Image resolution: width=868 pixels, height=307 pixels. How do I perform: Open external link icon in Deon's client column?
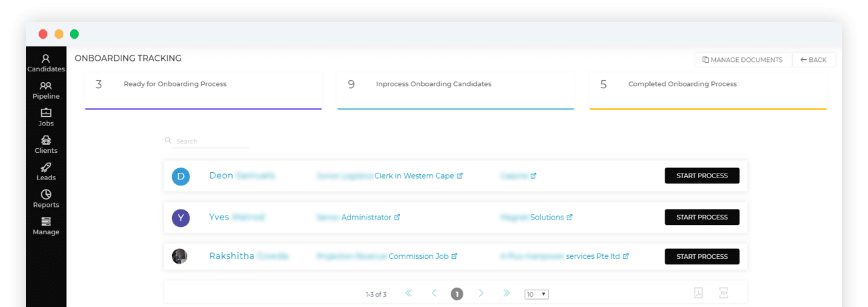533,176
